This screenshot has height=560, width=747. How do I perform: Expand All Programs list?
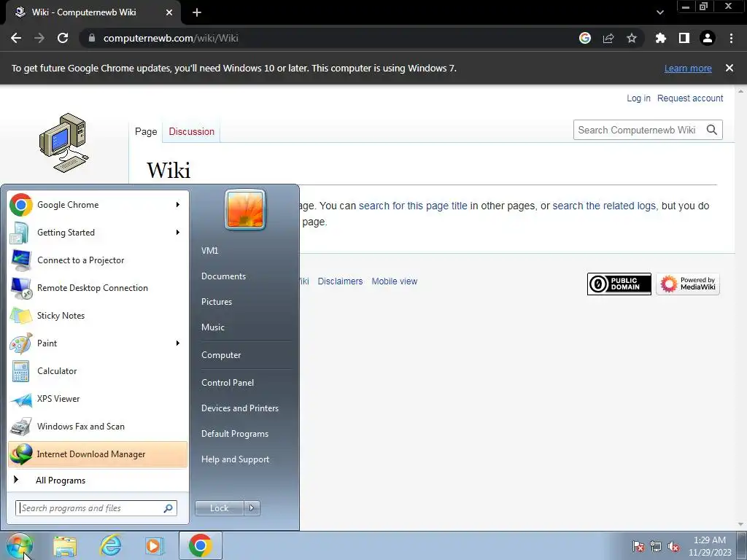tap(98, 481)
